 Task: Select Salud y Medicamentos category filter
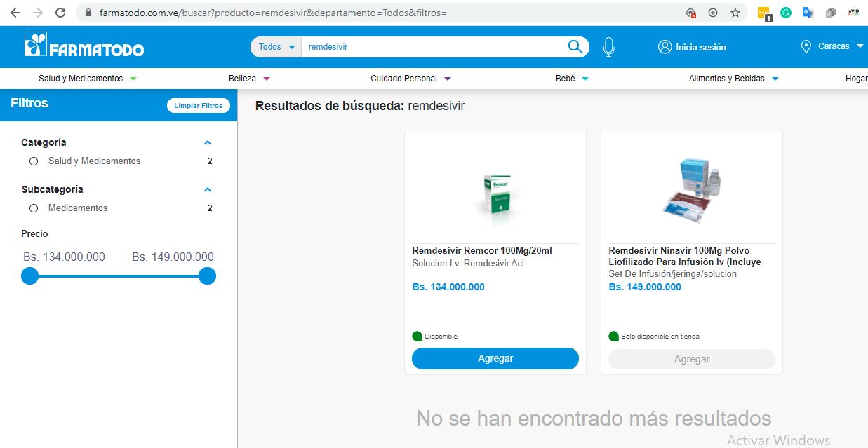34,161
